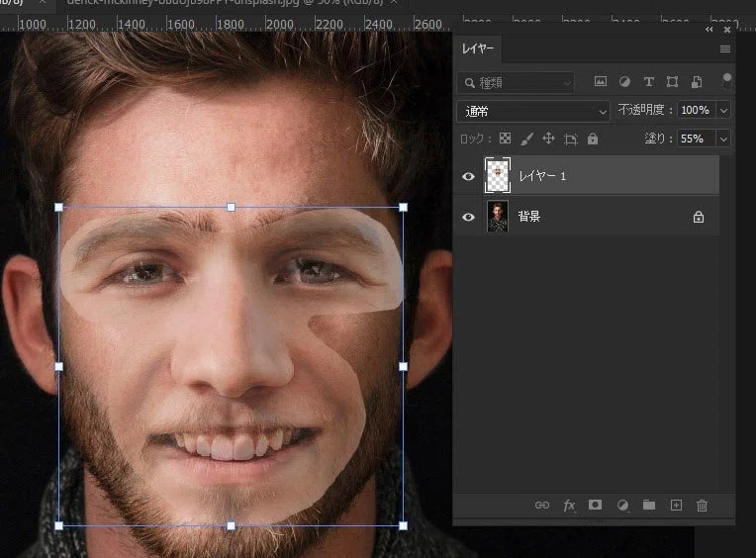The image size is (756, 558).
Task: Collapse the panel with double-arrow icon
Action: click(x=709, y=30)
